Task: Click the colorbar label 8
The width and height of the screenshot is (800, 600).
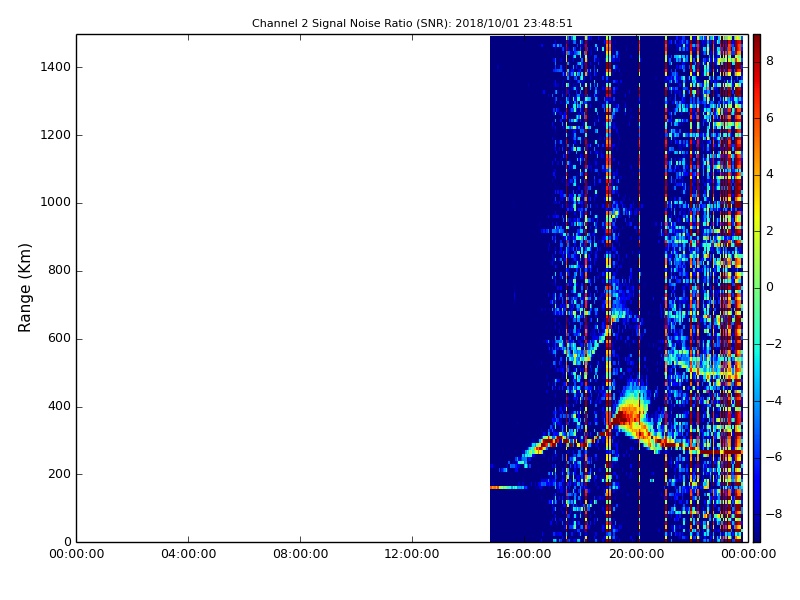Action: tap(770, 61)
